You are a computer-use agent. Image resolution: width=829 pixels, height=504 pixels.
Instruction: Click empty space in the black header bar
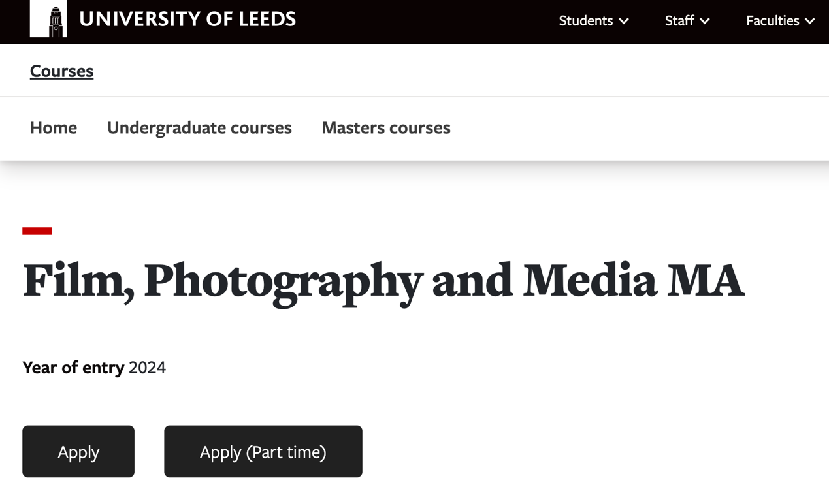pos(425,22)
